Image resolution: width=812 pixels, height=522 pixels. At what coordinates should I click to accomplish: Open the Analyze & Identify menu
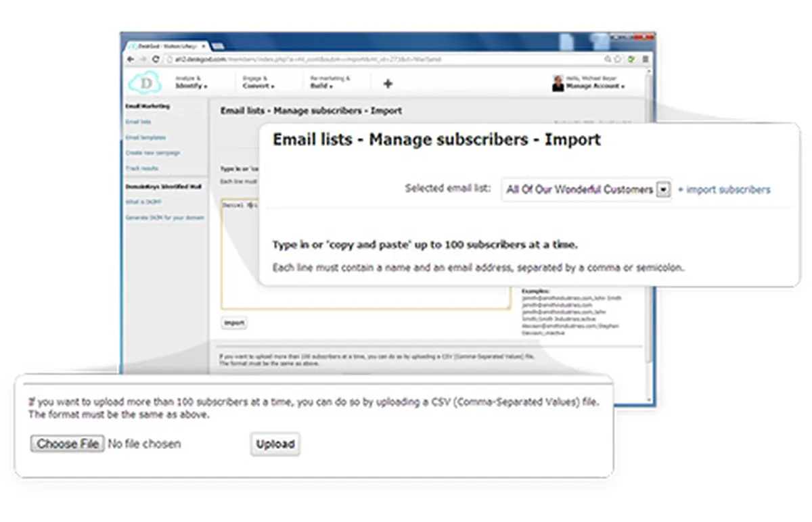point(191,82)
